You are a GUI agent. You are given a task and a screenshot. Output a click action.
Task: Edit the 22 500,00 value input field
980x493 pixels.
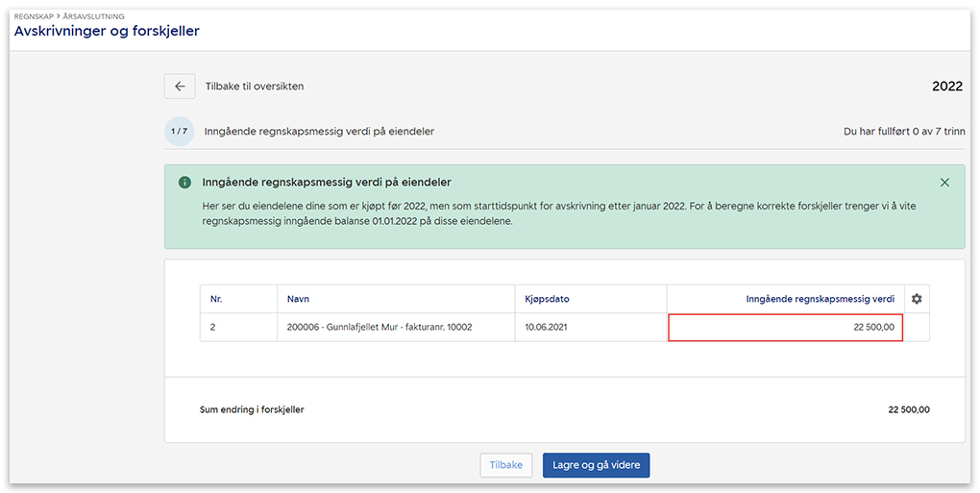[785, 328]
